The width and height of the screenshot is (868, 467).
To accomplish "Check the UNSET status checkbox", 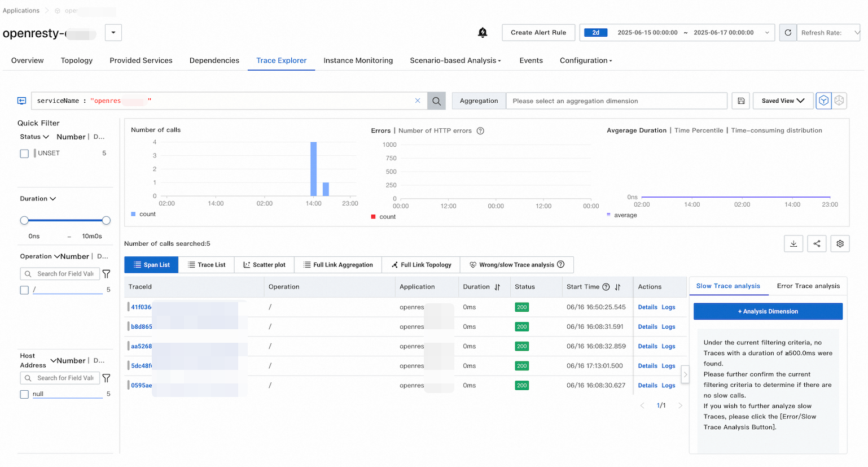I will point(24,154).
